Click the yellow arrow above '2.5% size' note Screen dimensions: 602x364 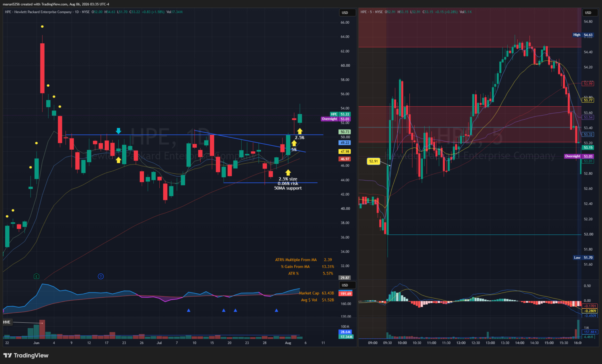(x=288, y=173)
